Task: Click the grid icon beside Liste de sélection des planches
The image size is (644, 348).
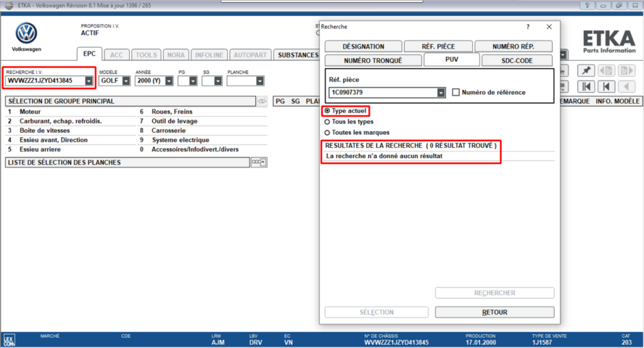Action: coord(259,162)
